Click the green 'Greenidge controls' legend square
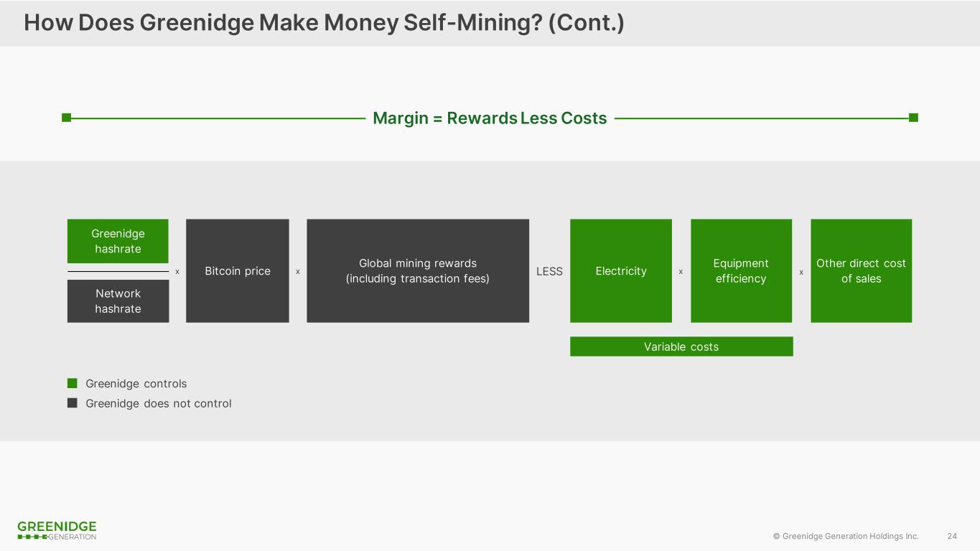Image resolution: width=980 pixels, height=551 pixels. tap(73, 383)
